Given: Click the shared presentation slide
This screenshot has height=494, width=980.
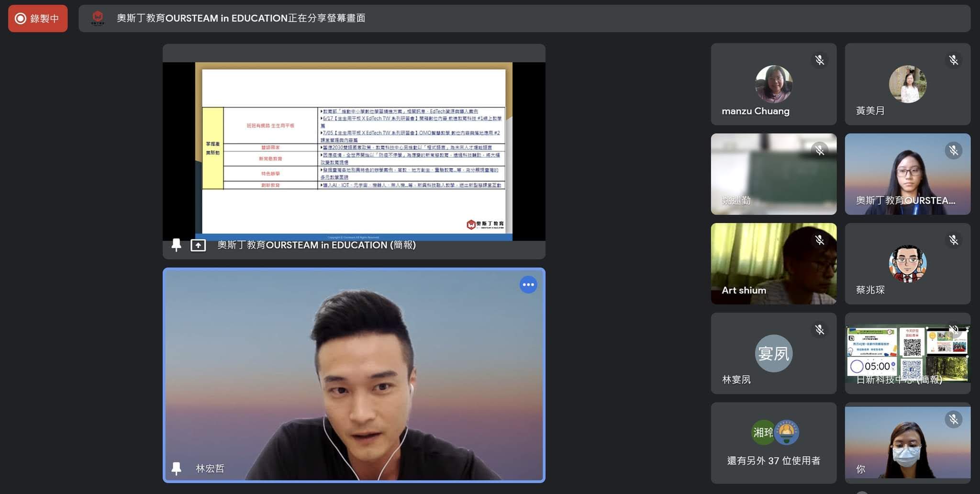Looking at the screenshot, I should click(x=354, y=151).
